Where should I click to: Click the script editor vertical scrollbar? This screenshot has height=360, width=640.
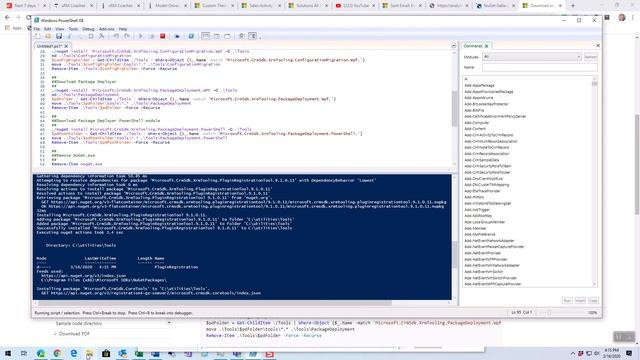(454, 108)
